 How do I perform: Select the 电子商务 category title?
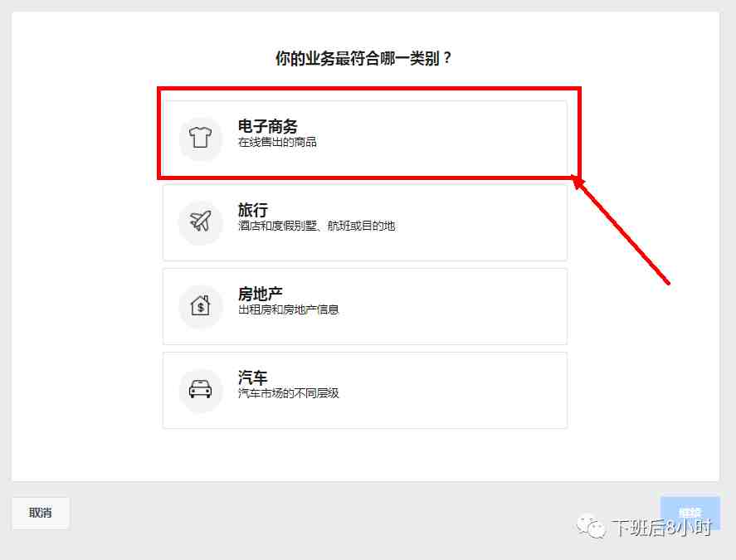[267, 126]
